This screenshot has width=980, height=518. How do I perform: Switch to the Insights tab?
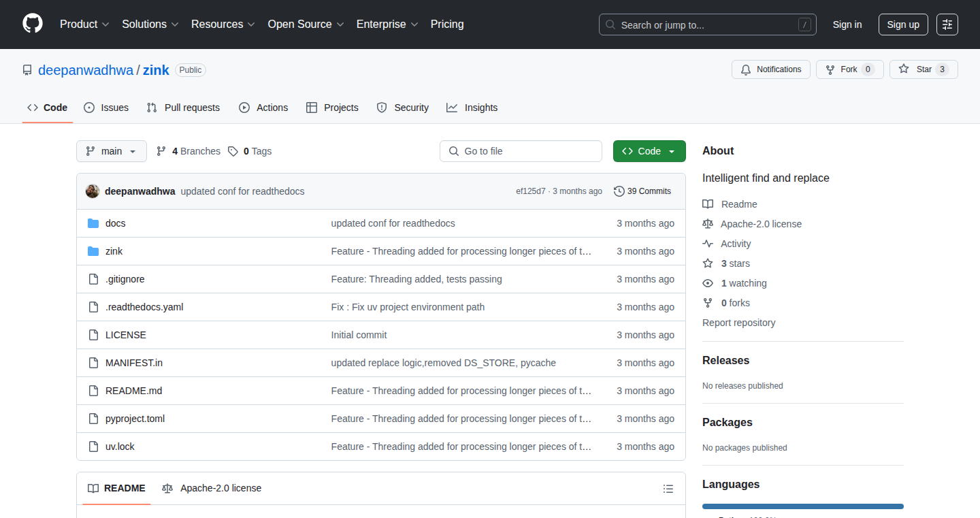point(472,108)
